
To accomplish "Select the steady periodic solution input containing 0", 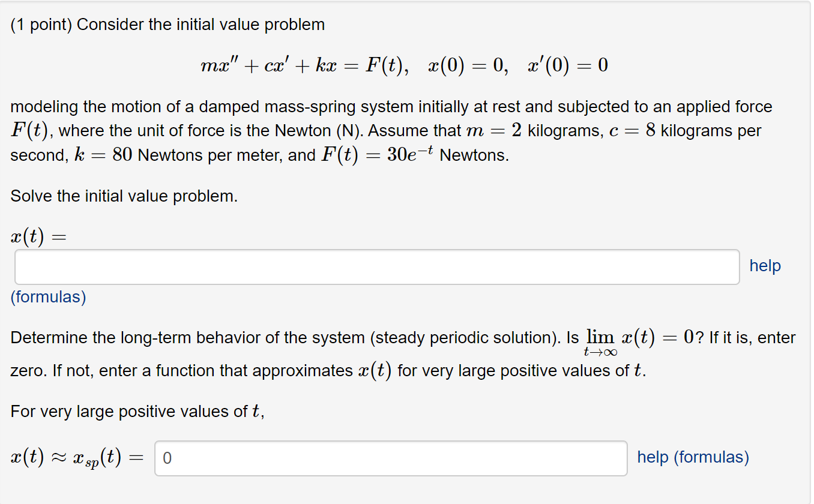I will (x=390, y=458).
